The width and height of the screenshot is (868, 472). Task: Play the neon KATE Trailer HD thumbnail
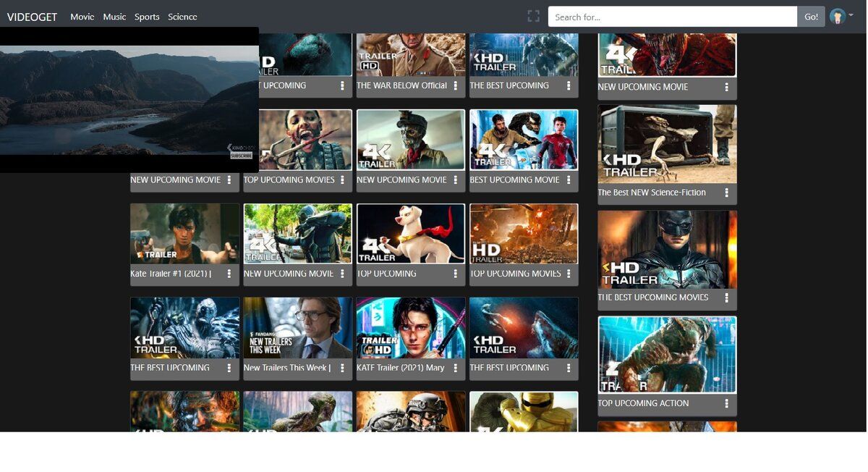411,327
